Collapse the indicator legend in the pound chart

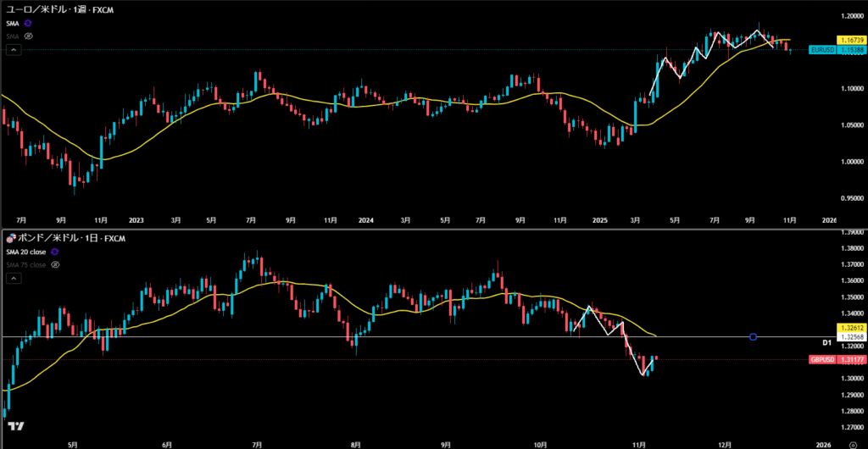coord(13,278)
